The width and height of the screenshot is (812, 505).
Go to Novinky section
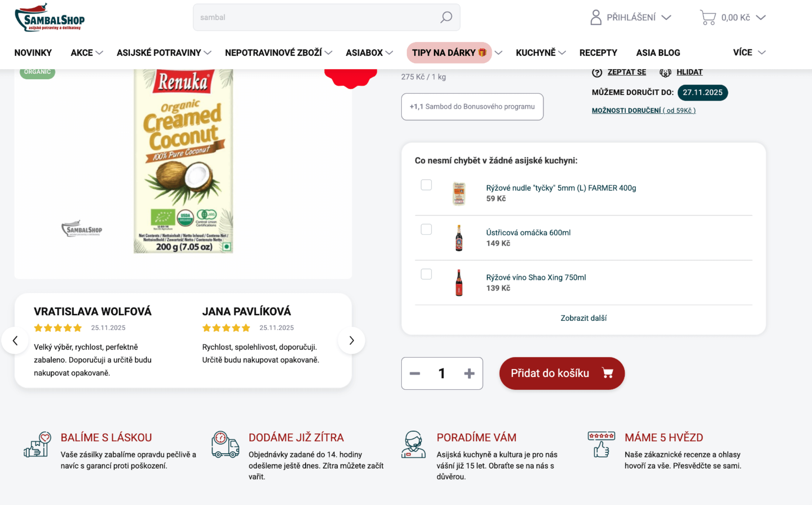point(33,53)
